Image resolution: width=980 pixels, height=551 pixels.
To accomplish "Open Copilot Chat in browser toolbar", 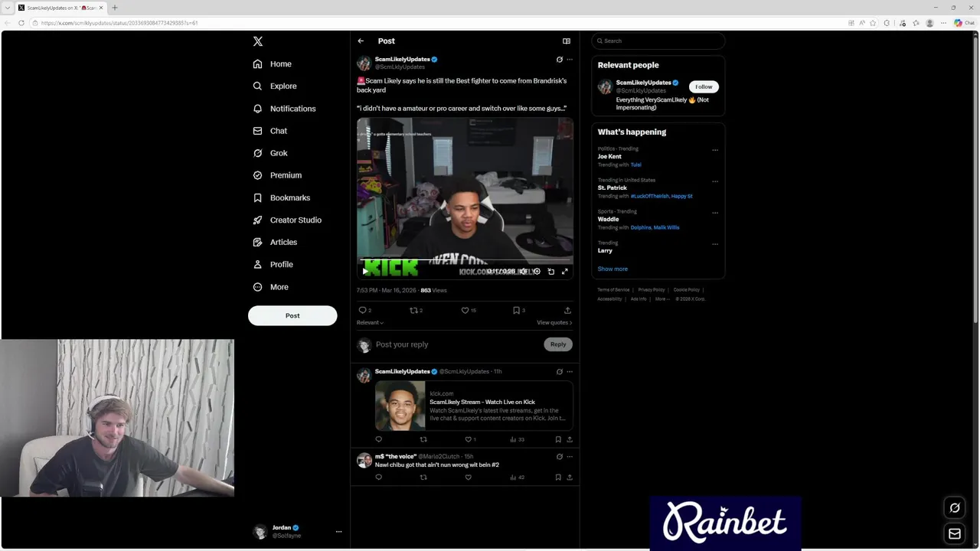I will (x=963, y=23).
